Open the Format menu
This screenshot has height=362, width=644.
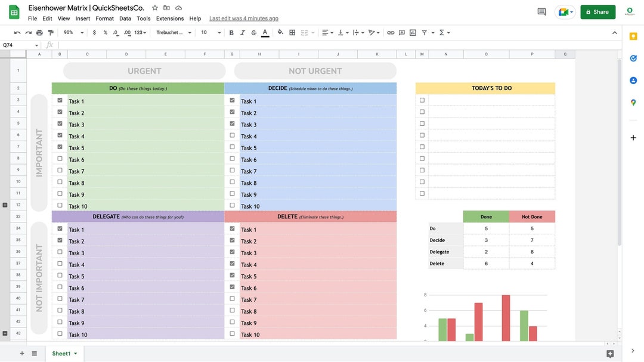(104, 17)
